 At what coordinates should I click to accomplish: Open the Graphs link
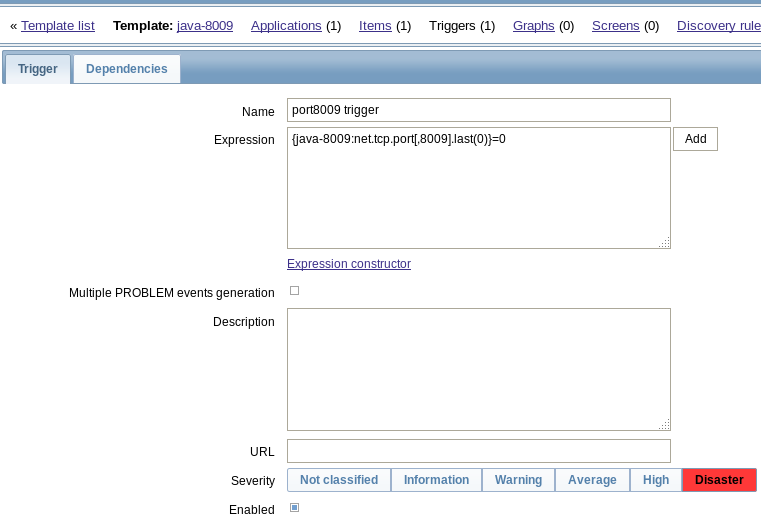coord(533,26)
